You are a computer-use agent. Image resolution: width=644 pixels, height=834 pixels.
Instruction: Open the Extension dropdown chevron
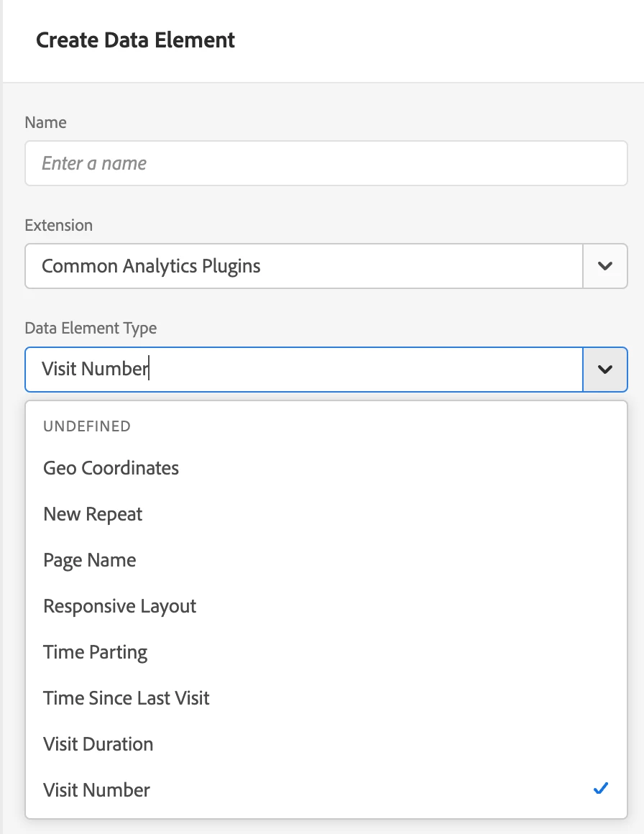tap(605, 266)
